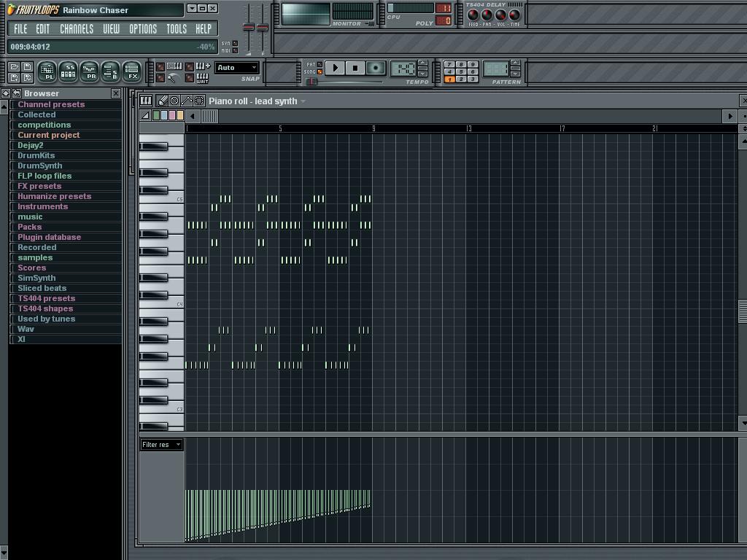Open the playlist with the PL button

(47, 71)
